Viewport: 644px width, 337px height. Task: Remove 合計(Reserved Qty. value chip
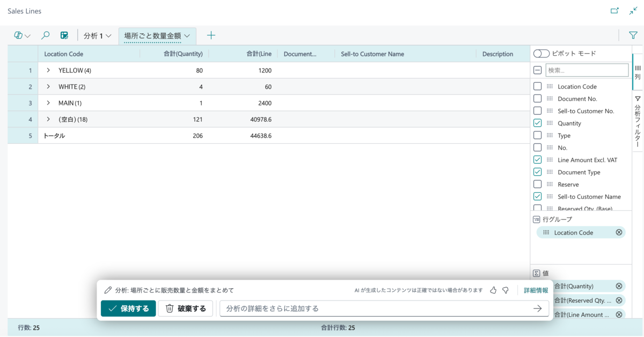click(619, 301)
